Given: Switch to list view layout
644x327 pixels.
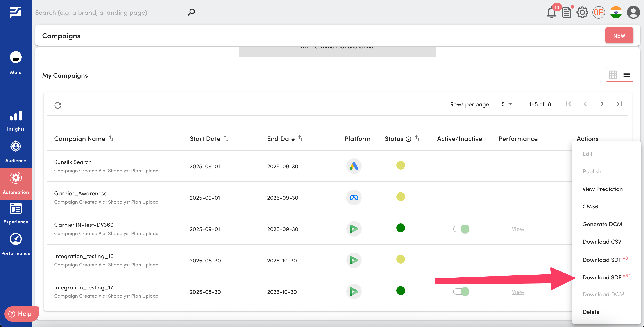Looking at the screenshot, I should pos(626,75).
